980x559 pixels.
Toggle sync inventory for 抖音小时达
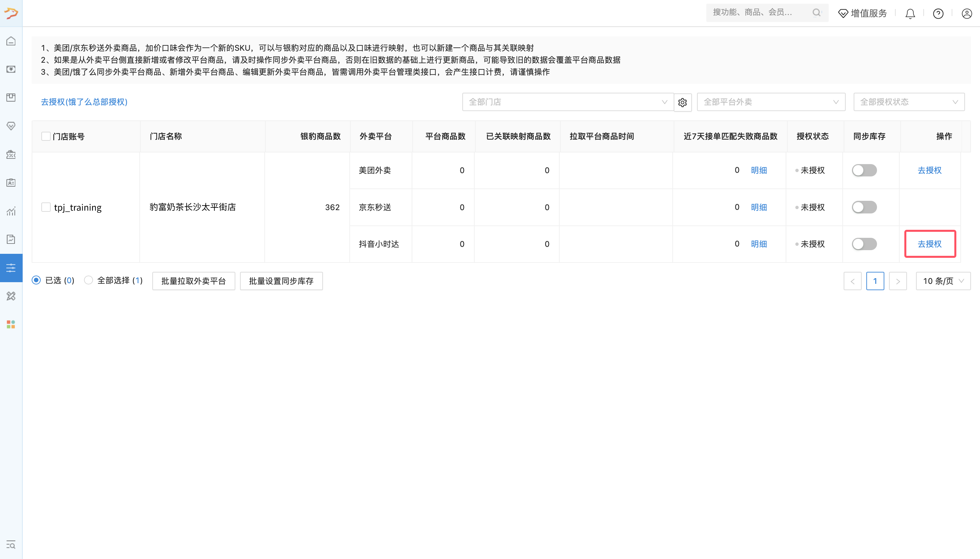[x=864, y=244]
